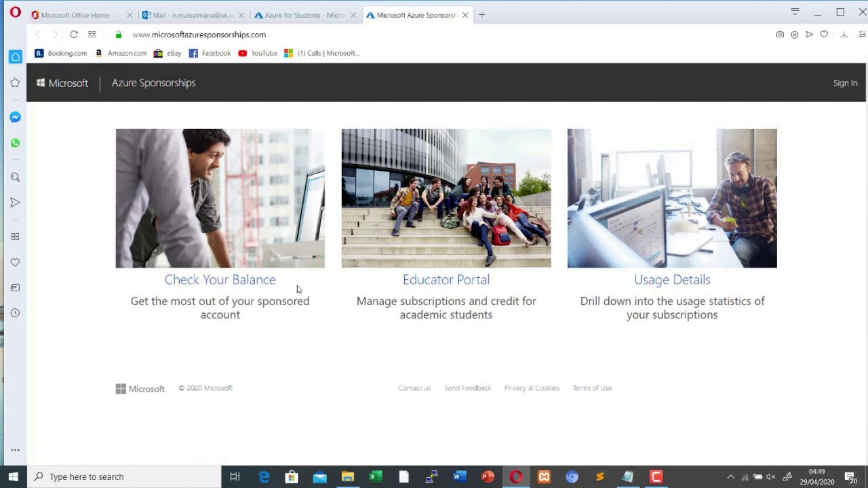The width and height of the screenshot is (868, 488).
Task: Switch to the Mail tab
Action: point(192,15)
